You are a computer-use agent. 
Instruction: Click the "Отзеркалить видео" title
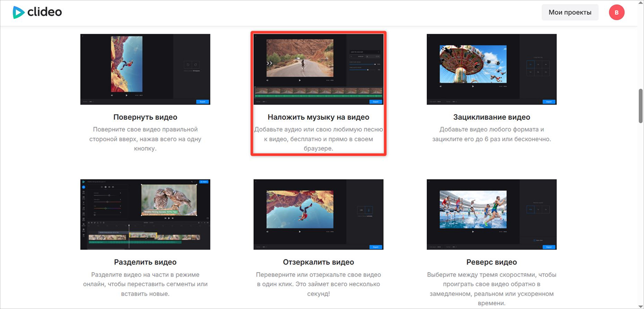click(318, 262)
